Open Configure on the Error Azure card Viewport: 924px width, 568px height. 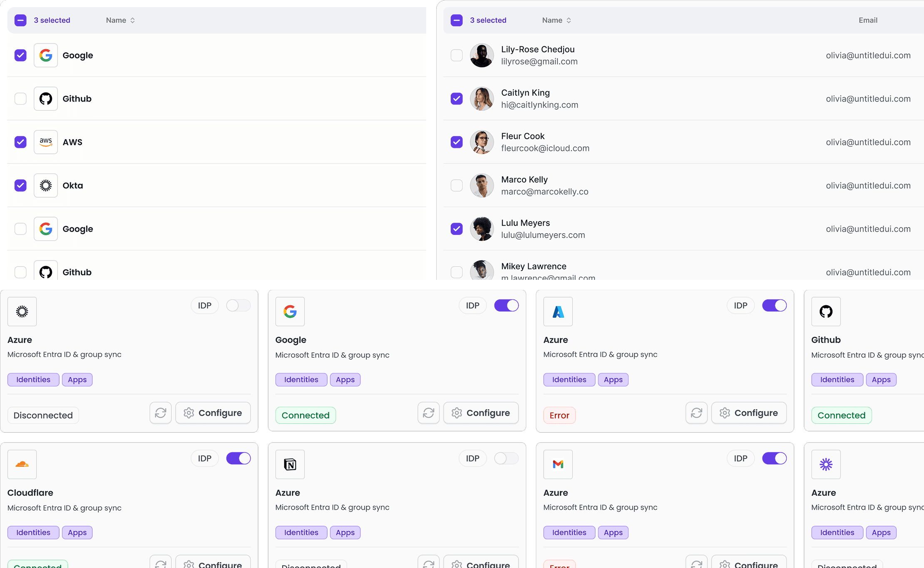(x=749, y=413)
